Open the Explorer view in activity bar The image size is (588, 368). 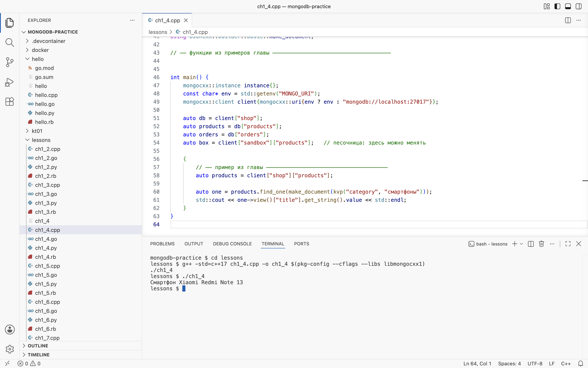(x=9, y=23)
